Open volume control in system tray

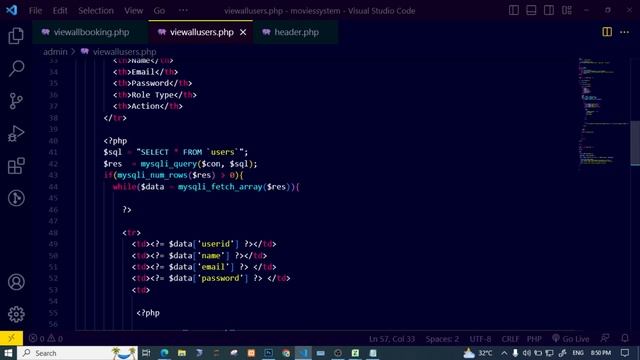coord(527,353)
